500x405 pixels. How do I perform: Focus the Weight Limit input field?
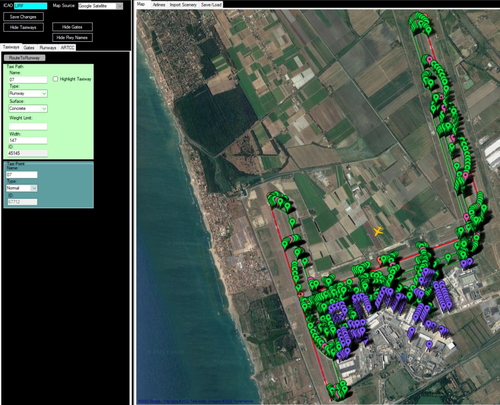coord(28,126)
